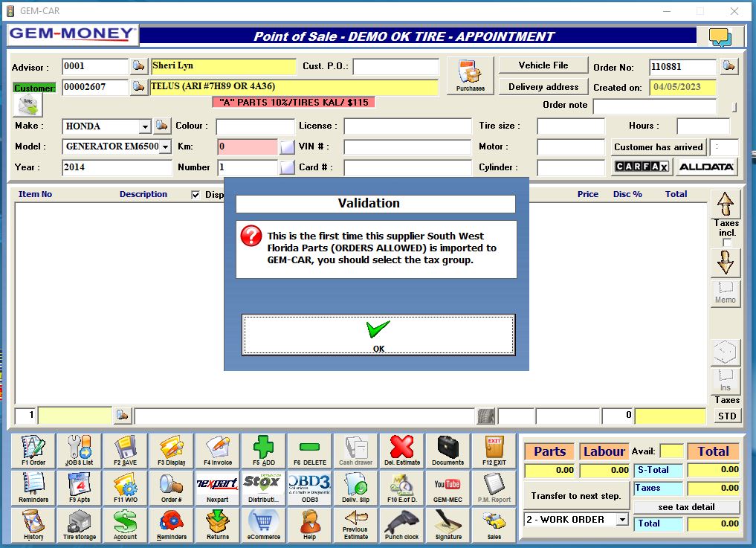Click the OK button in the Validation dialog

point(378,335)
